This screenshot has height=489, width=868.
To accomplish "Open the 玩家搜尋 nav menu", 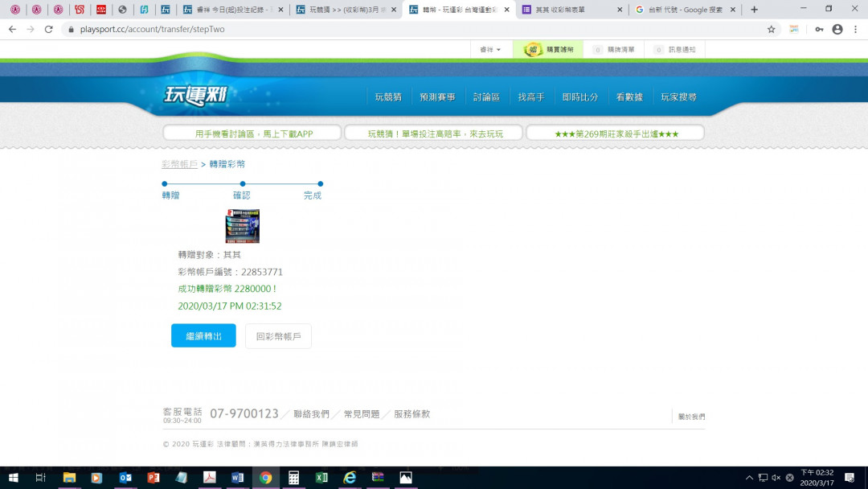I will coord(678,97).
